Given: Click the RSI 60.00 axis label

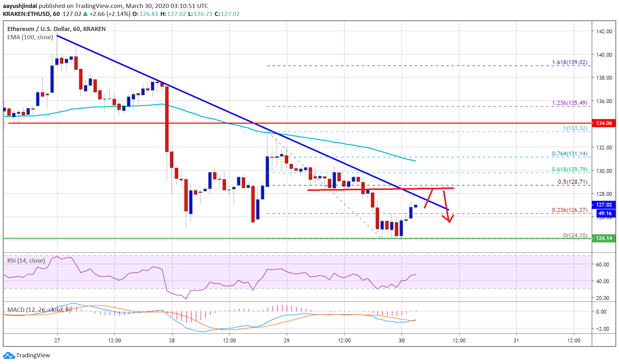Looking at the screenshot, I should 602,264.
